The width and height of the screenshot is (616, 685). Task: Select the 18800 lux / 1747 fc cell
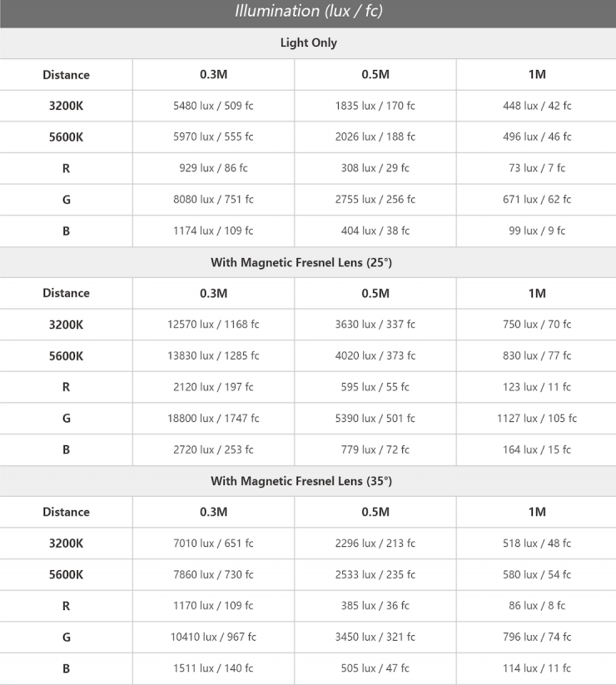coord(213,418)
